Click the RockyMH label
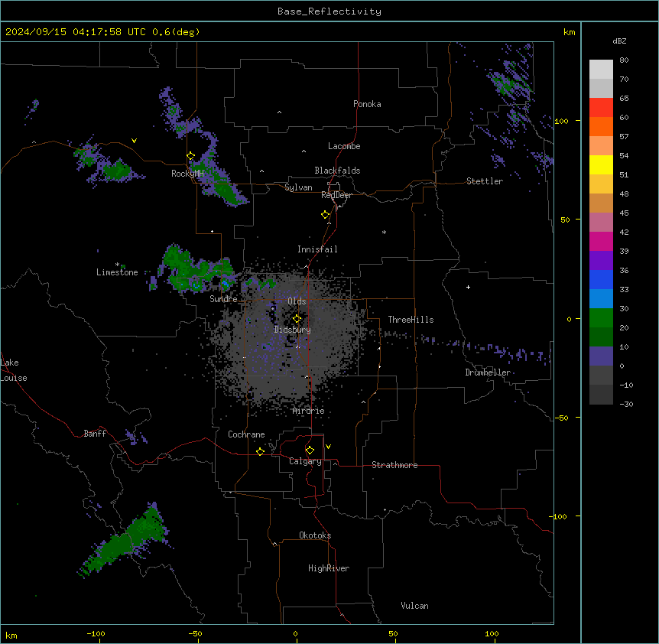Image resolution: width=659 pixels, height=644 pixels. (187, 174)
